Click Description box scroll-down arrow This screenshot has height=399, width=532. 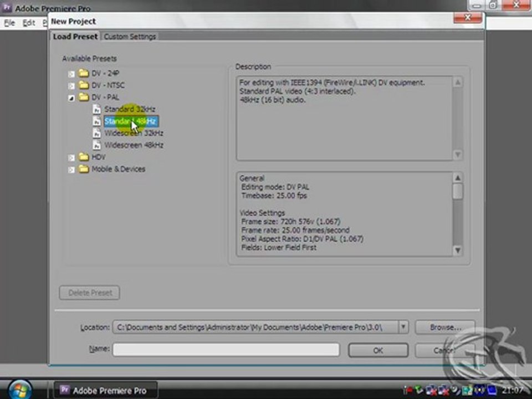click(x=458, y=155)
